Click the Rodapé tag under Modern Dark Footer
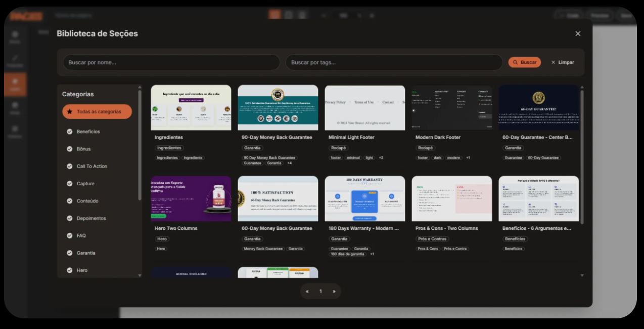The height and width of the screenshot is (329, 644). (x=425, y=148)
